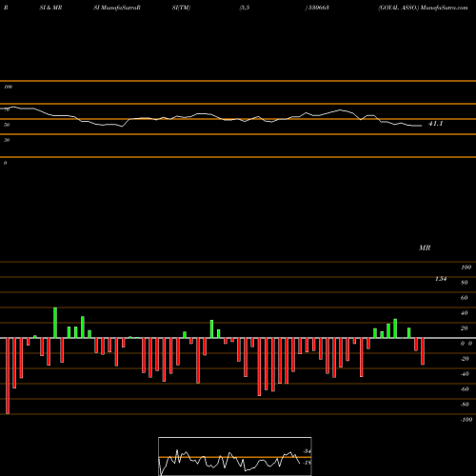The image size is (476, 476).
Task: Click the MR indicator label
Action: pyautogui.click(x=425, y=248)
